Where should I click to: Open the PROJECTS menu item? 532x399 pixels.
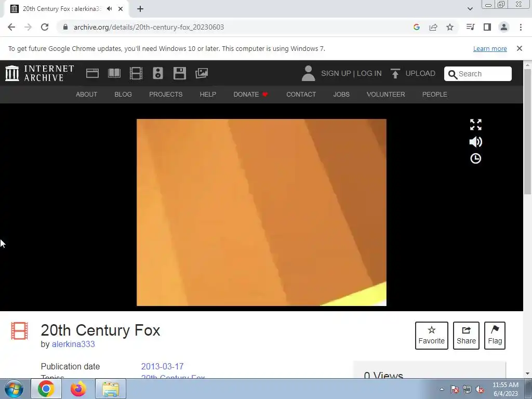(x=166, y=95)
